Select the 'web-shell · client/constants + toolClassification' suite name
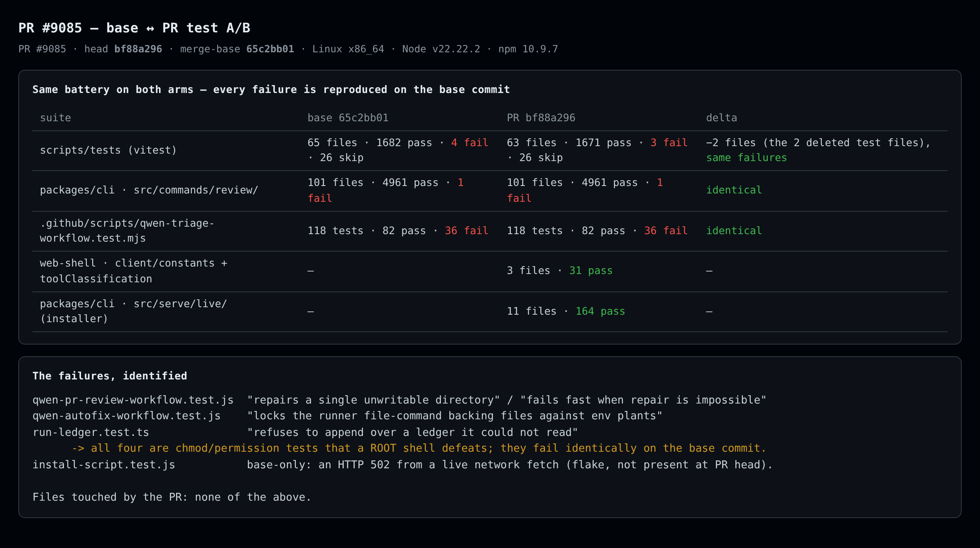Viewport: 980px width, 548px height. tap(134, 271)
